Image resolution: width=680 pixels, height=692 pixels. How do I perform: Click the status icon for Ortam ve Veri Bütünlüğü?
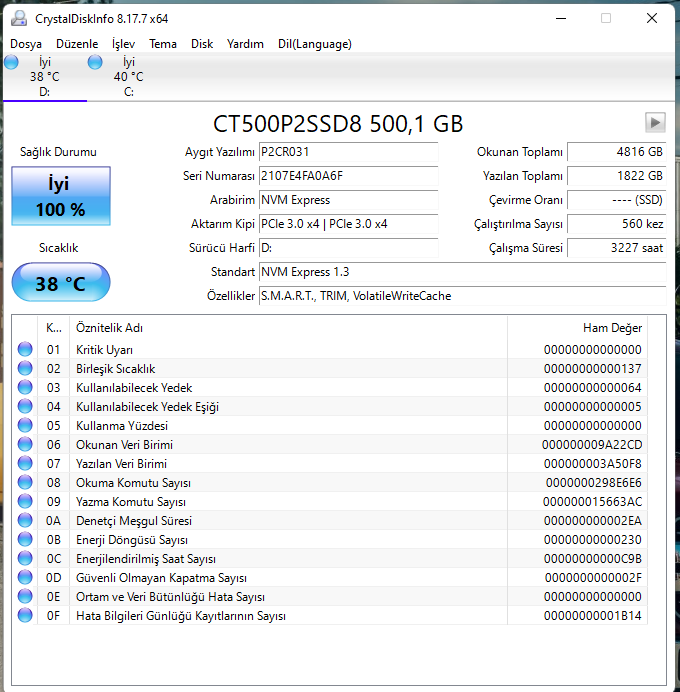pyautogui.click(x=25, y=596)
